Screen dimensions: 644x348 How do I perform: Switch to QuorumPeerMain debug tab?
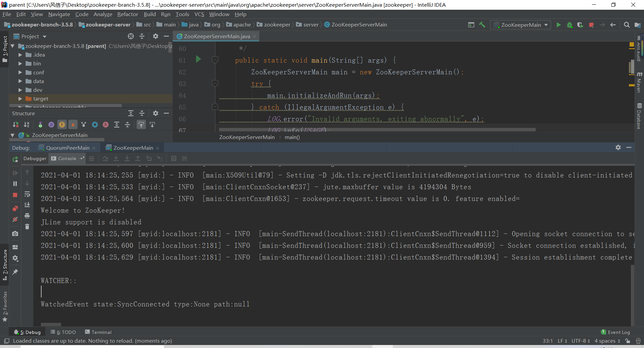[67, 148]
